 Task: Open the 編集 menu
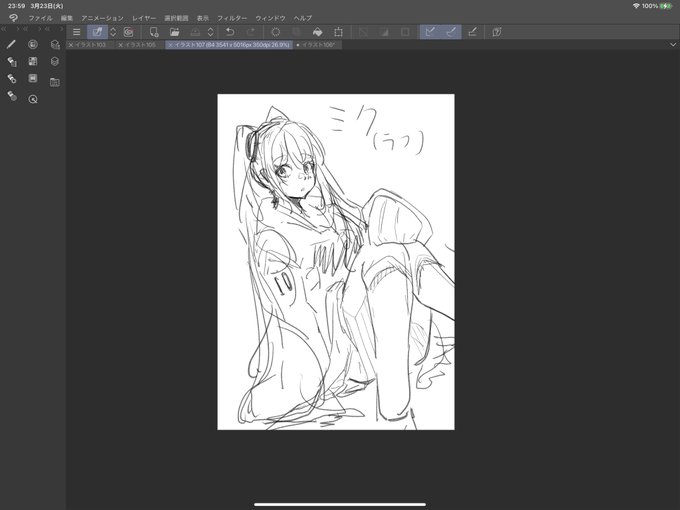pyautogui.click(x=67, y=18)
